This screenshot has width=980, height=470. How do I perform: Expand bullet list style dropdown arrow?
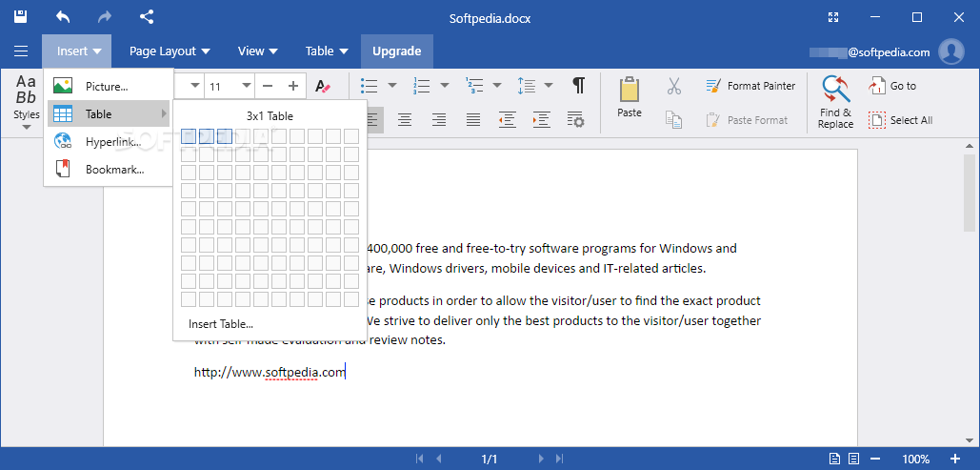coord(392,86)
